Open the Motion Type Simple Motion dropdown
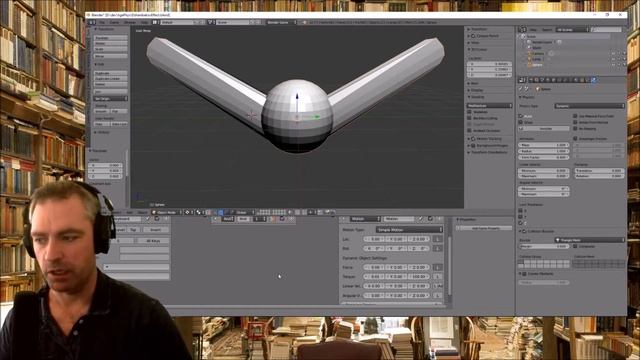The height and width of the screenshot is (360, 640). click(x=409, y=230)
